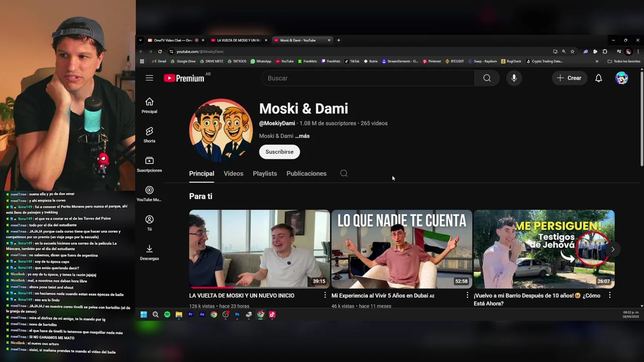The width and height of the screenshot is (644, 362).
Task: Open the bookmarks apps grid icon
Action: click(142, 61)
